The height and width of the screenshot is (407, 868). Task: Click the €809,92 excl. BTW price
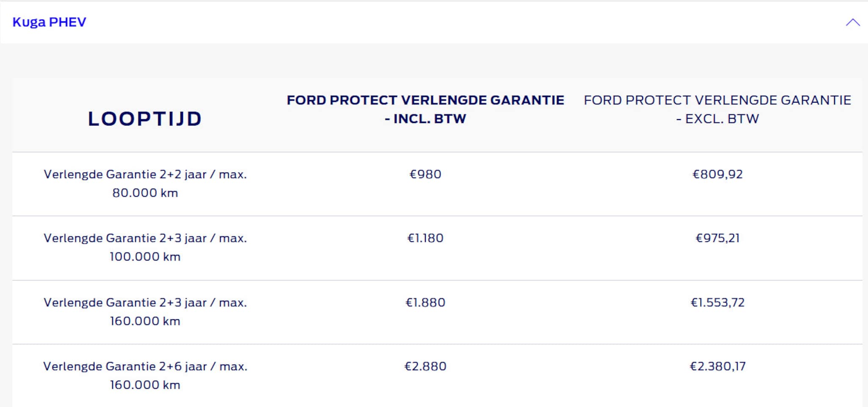717,174
